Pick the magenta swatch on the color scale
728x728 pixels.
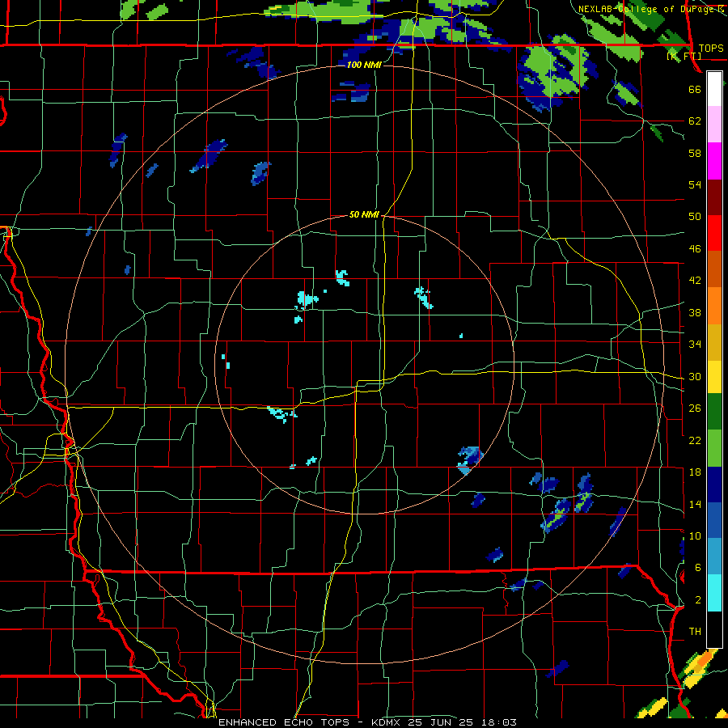(x=714, y=161)
